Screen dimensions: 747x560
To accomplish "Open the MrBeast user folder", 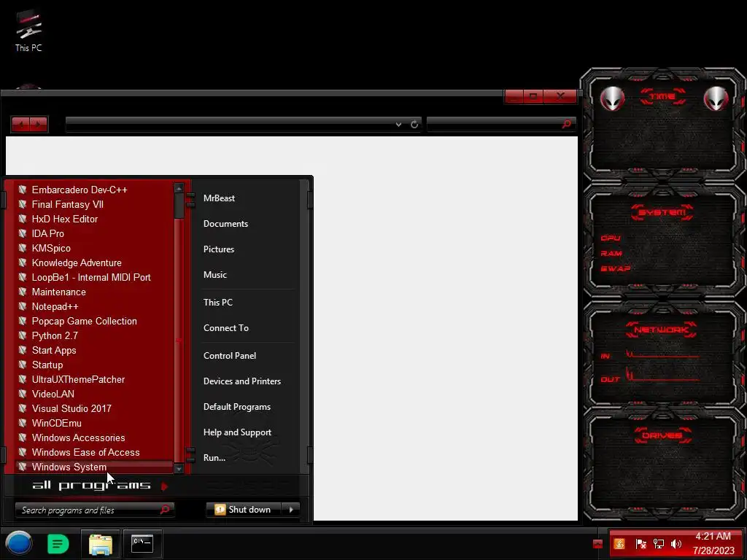I will (x=219, y=198).
